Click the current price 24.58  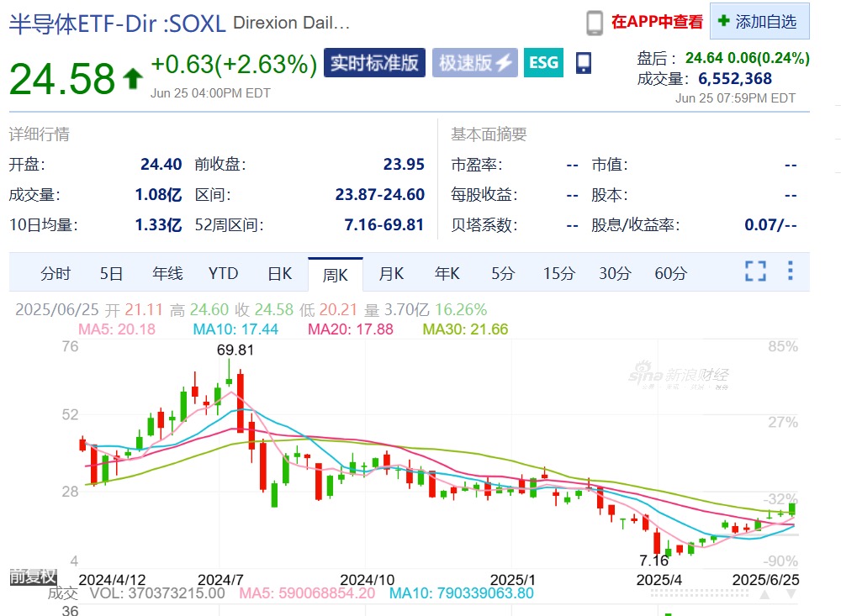point(62,79)
